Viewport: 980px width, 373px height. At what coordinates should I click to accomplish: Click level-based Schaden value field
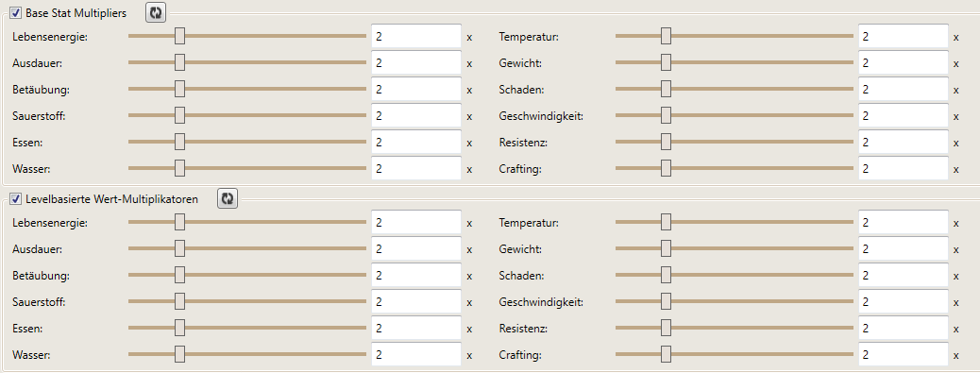coord(904,275)
